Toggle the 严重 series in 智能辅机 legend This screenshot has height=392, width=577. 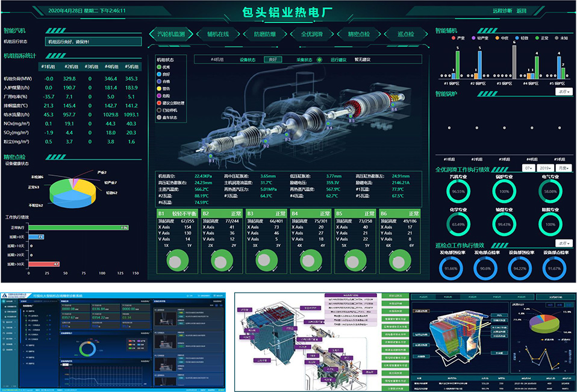coord(458,38)
